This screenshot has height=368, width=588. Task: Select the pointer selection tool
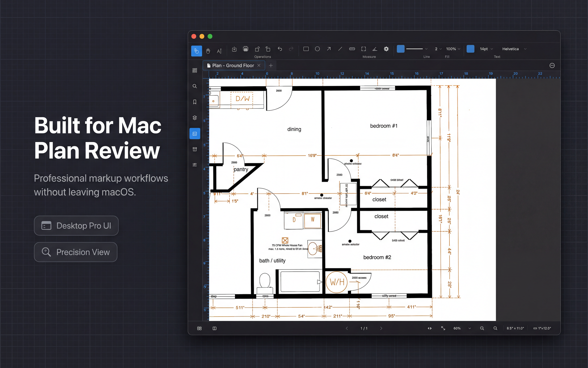pyautogui.click(x=196, y=51)
